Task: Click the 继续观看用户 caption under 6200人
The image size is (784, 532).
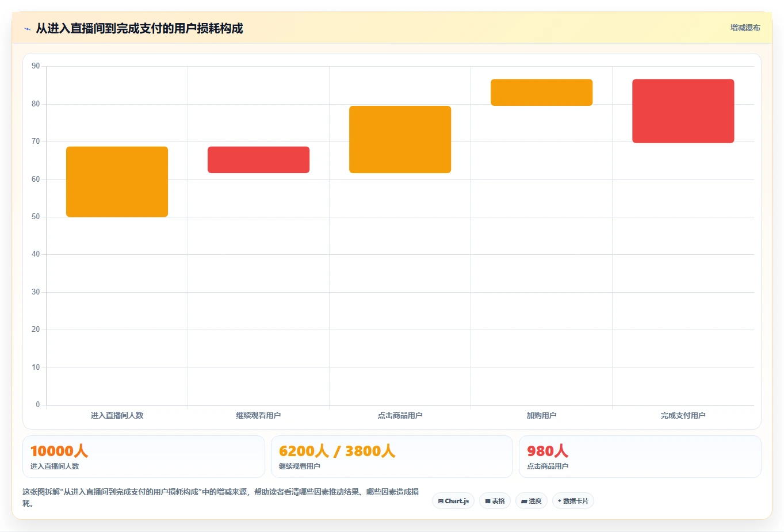Action: click(x=300, y=466)
